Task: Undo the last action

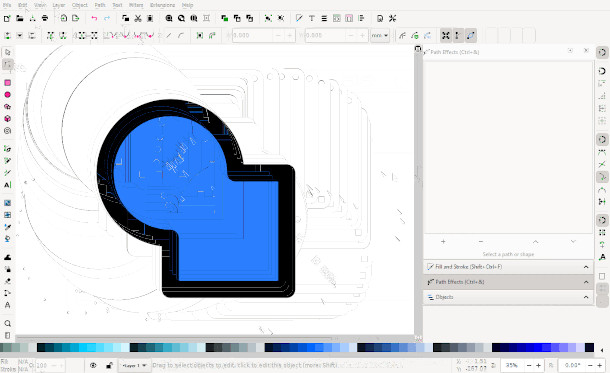Action: pyautogui.click(x=94, y=18)
